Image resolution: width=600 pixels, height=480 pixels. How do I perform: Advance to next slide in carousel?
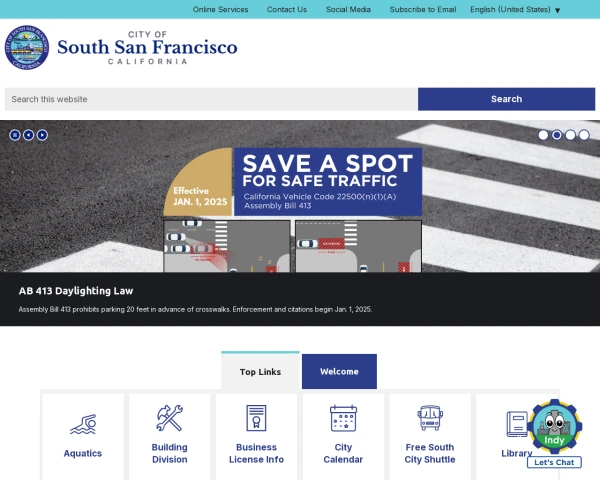click(x=42, y=135)
